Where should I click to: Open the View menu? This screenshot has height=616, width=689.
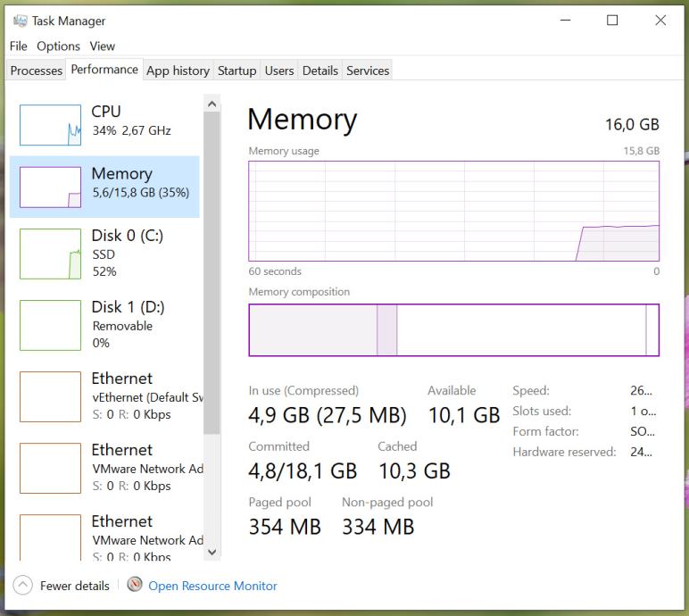click(103, 46)
